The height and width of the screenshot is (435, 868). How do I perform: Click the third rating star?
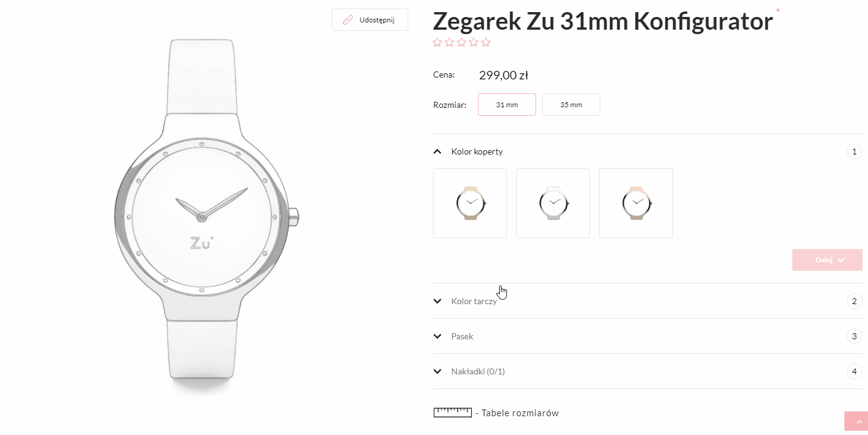pyautogui.click(x=462, y=42)
